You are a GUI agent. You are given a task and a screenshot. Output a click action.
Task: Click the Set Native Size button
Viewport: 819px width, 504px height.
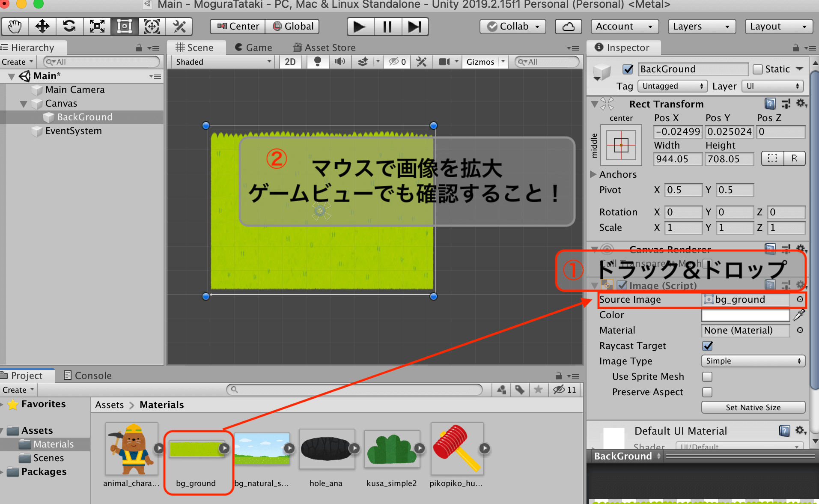(x=753, y=407)
